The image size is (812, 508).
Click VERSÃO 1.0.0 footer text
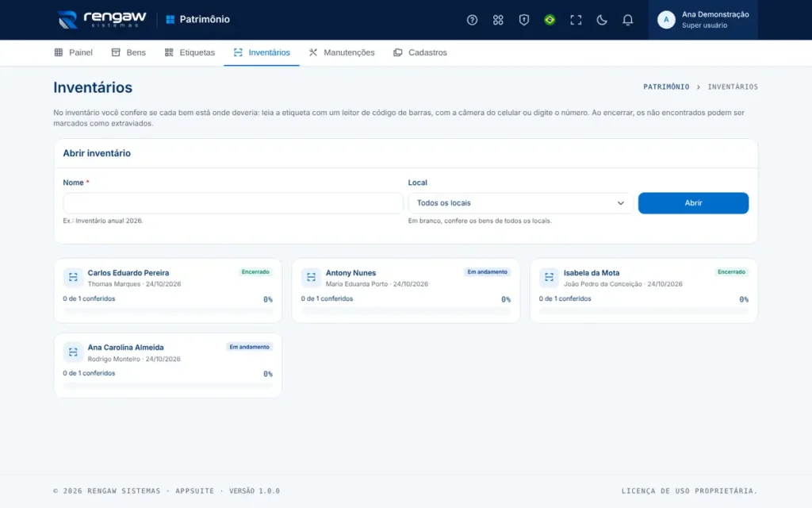point(255,491)
